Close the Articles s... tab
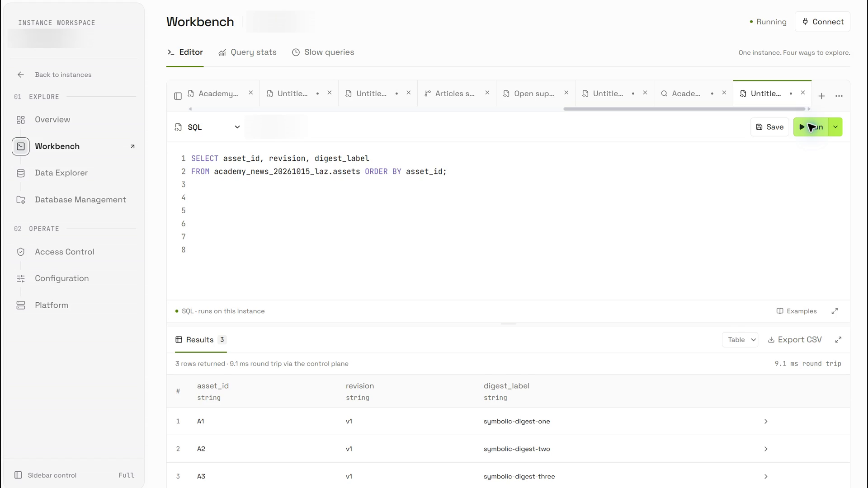The width and height of the screenshot is (868, 488). 487,93
